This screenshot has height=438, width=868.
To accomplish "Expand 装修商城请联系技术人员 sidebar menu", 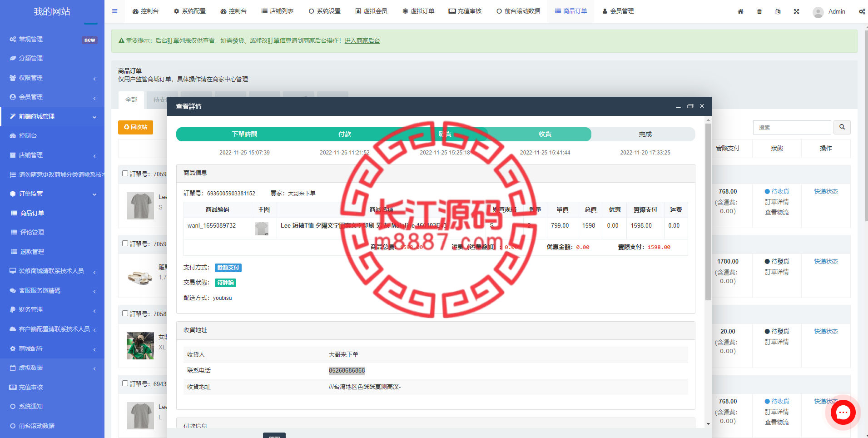I will (52, 271).
